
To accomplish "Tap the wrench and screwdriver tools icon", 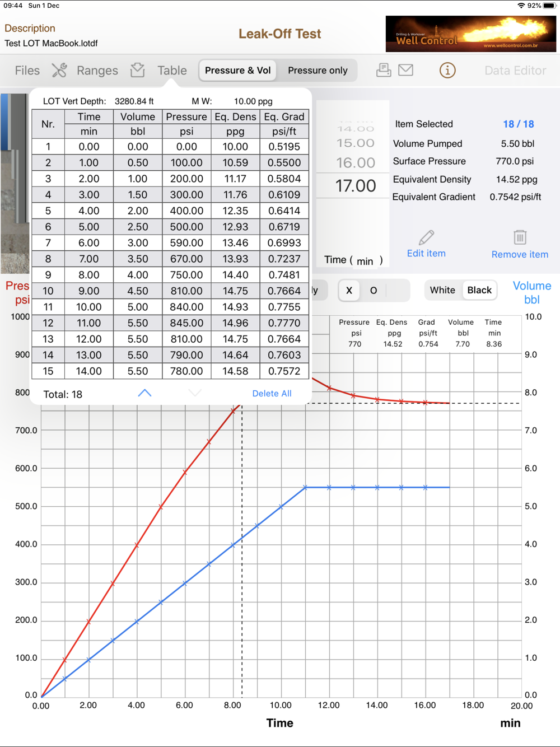I will click(59, 70).
